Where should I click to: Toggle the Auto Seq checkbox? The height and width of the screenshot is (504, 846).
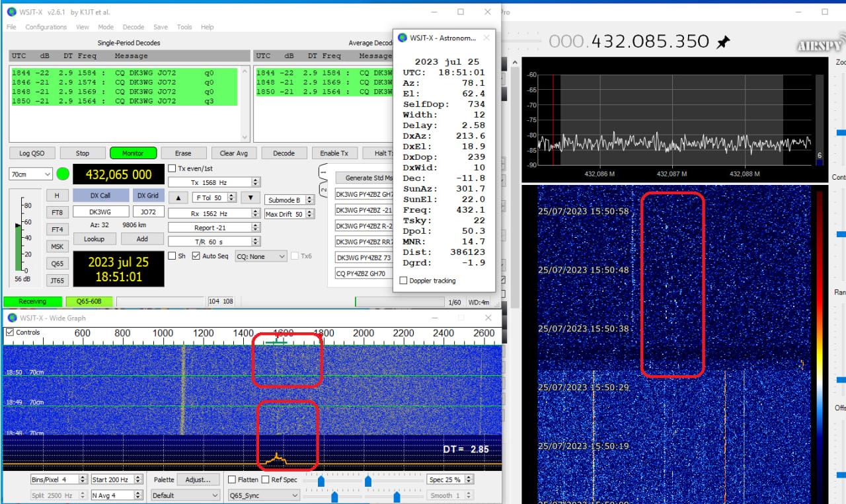pyautogui.click(x=196, y=256)
